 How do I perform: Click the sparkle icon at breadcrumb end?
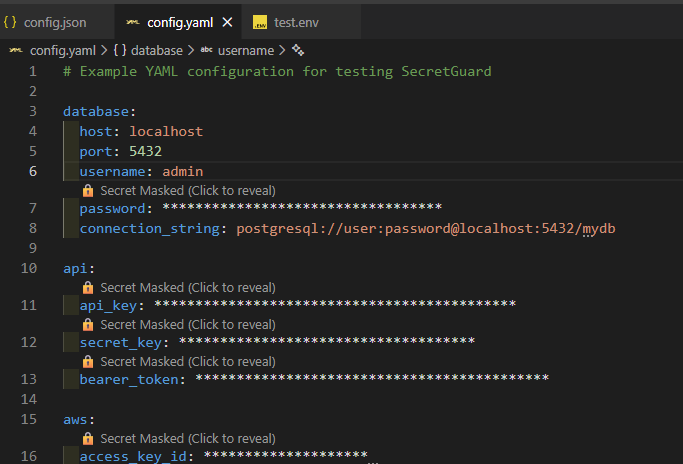298,51
